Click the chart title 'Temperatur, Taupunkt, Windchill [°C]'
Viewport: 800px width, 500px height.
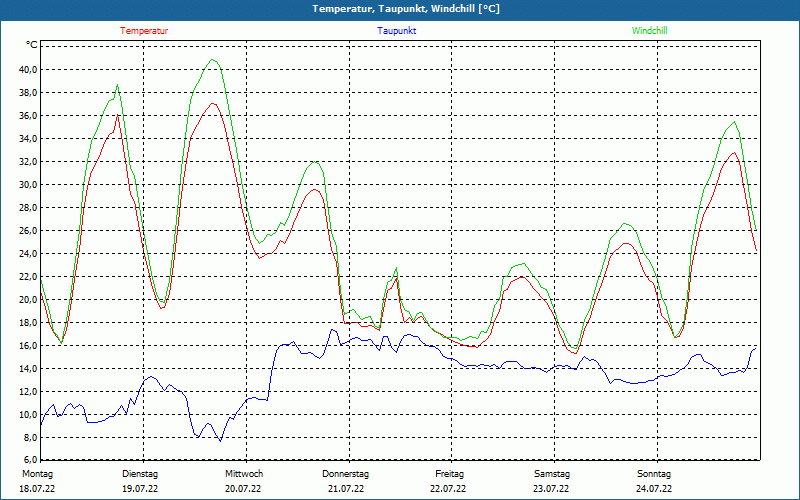coord(406,9)
